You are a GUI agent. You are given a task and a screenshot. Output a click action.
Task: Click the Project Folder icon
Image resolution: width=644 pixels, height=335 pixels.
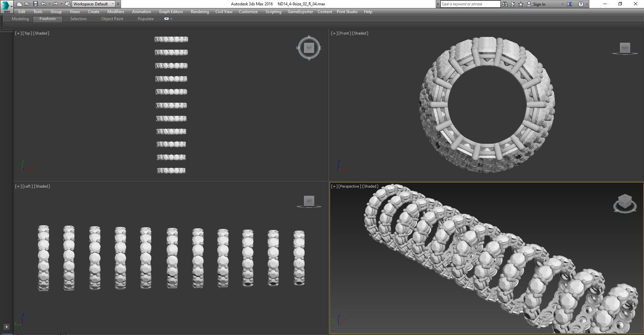67,4
